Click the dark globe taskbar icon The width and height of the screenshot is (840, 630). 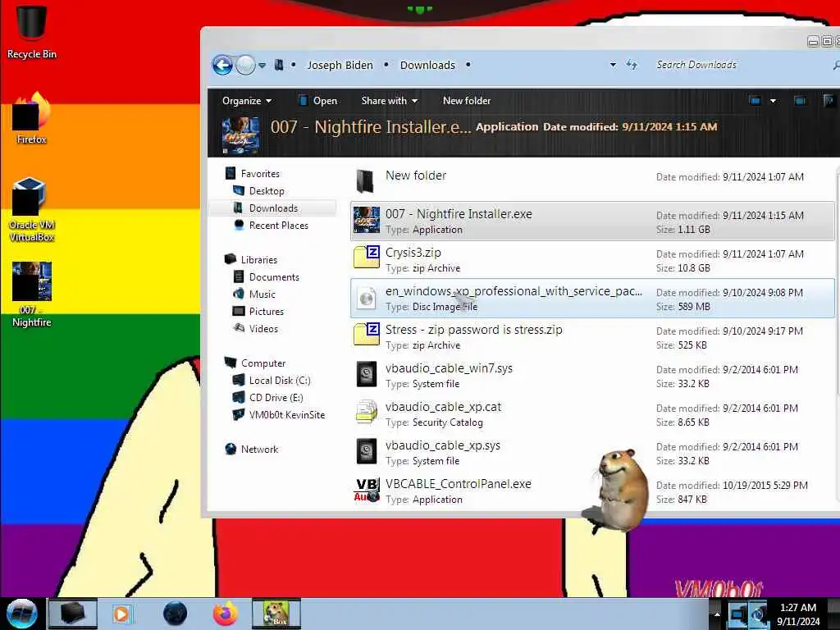coord(176,614)
